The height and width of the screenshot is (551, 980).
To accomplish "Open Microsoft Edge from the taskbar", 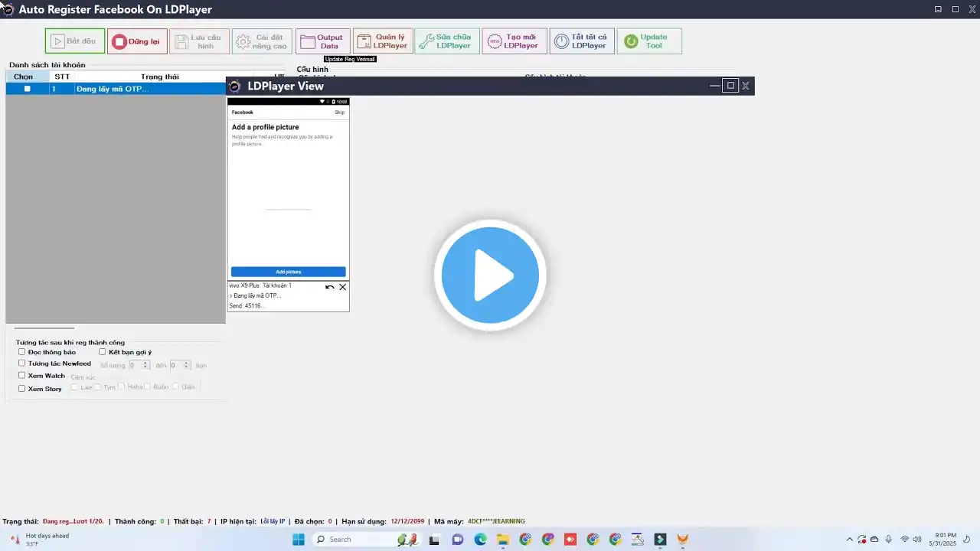I will tap(480, 540).
